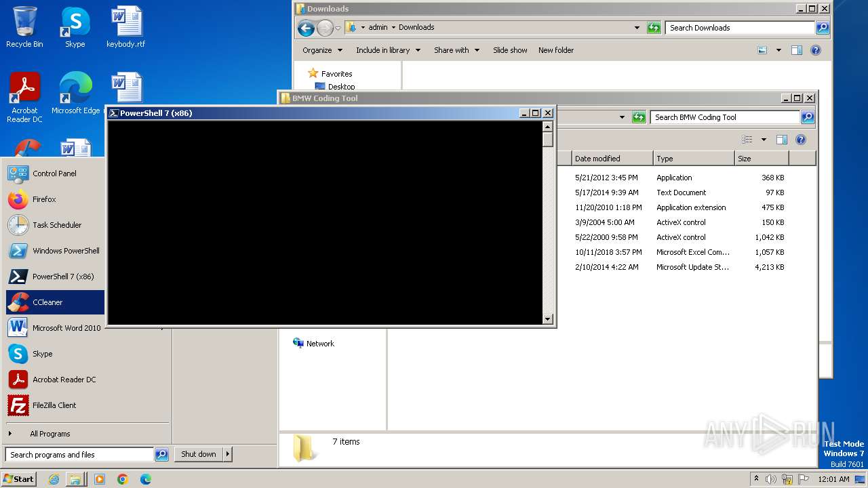Sort by the Date modified column

coord(612,159)
